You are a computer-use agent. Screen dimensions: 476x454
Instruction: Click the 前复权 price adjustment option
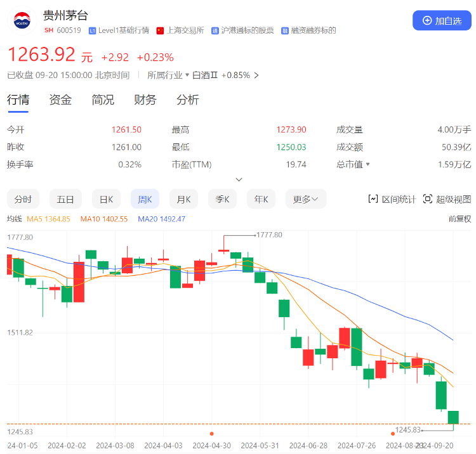[459, 219]
